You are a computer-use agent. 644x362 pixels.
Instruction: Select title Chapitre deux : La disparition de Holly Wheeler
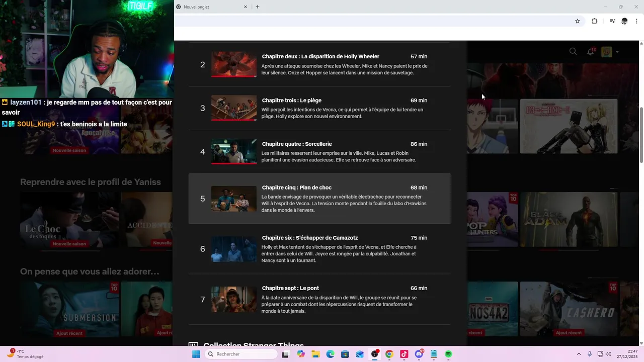(x=320, y=56)
